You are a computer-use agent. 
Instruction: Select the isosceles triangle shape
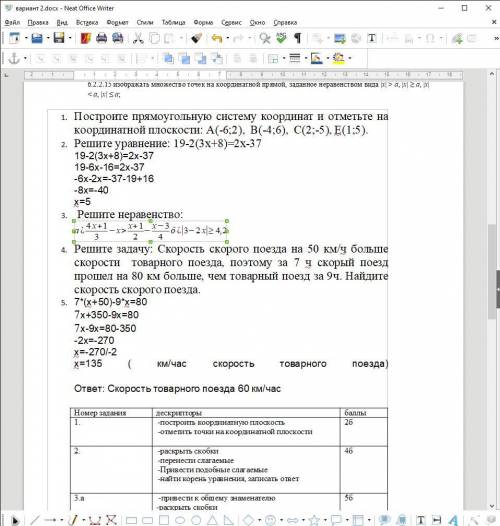[213, 520]
